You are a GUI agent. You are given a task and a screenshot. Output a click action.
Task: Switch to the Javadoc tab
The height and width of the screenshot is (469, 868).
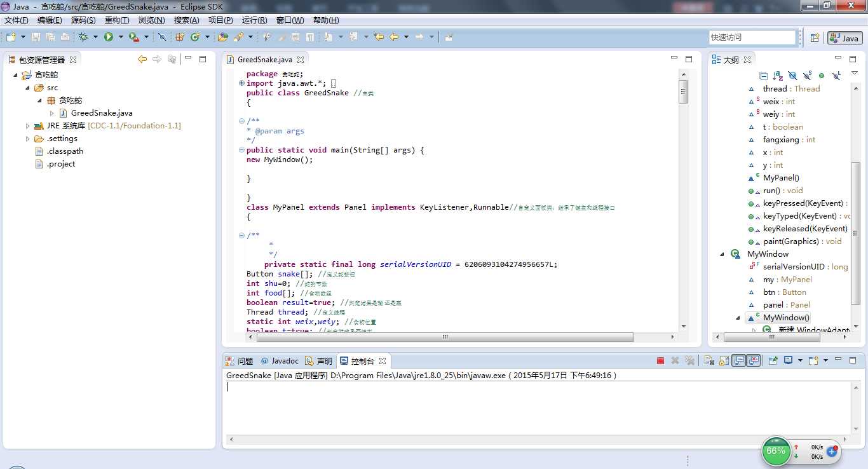(280, 360)
